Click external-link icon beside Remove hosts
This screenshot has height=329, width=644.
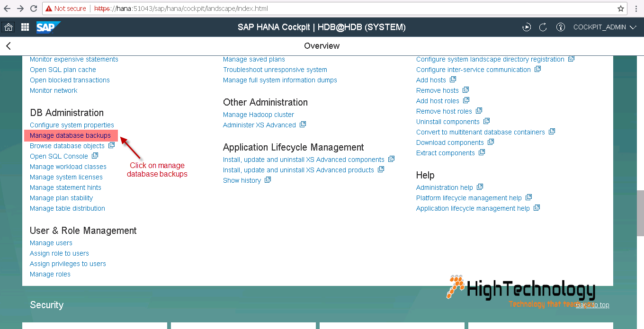[x=466, y=90]
